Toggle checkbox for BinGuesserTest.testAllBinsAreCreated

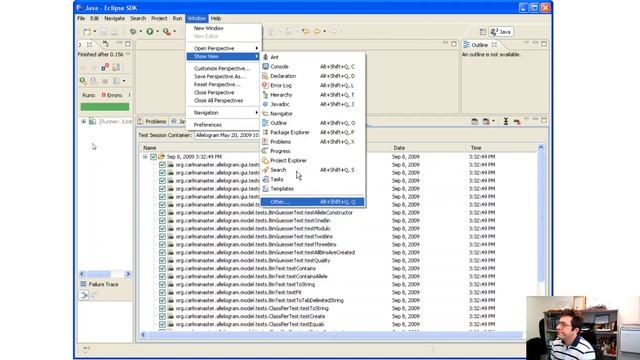click(162, 252)
